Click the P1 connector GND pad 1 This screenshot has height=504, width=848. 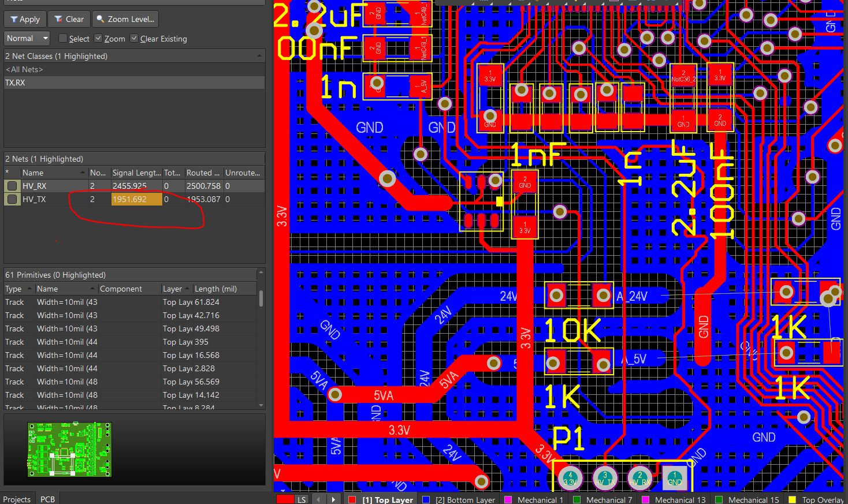pos(674,478)
